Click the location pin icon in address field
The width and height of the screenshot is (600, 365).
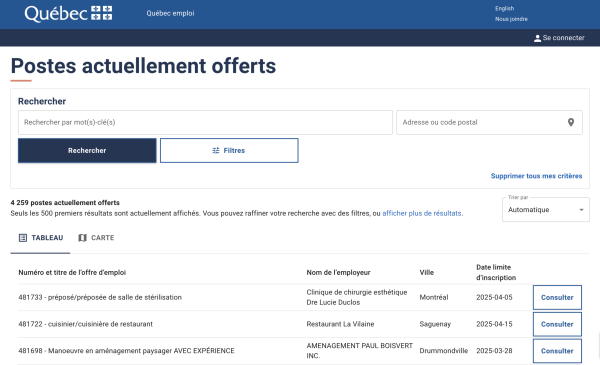pos(571,122)
